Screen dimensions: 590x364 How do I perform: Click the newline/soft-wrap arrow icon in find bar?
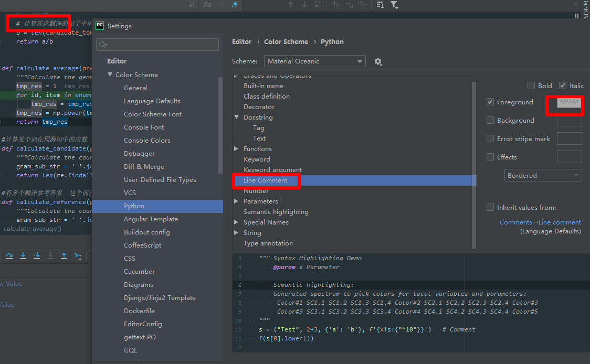(191, 5)
